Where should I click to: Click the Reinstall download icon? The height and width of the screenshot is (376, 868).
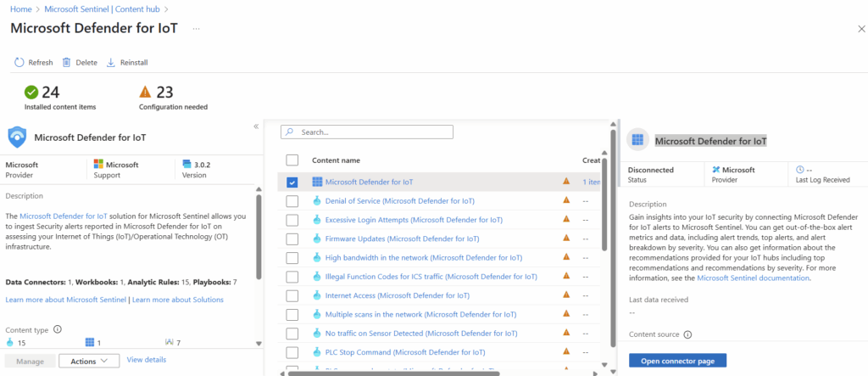pyautogui.click(x=111, y=63)
